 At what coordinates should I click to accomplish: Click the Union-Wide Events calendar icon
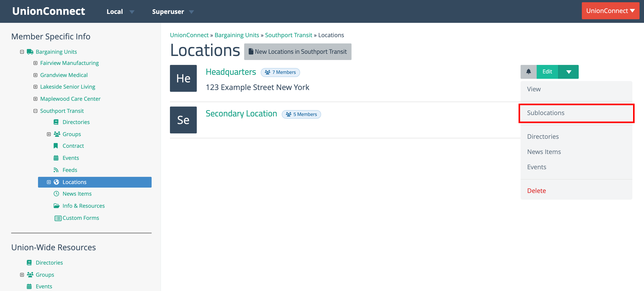point(29,286)
